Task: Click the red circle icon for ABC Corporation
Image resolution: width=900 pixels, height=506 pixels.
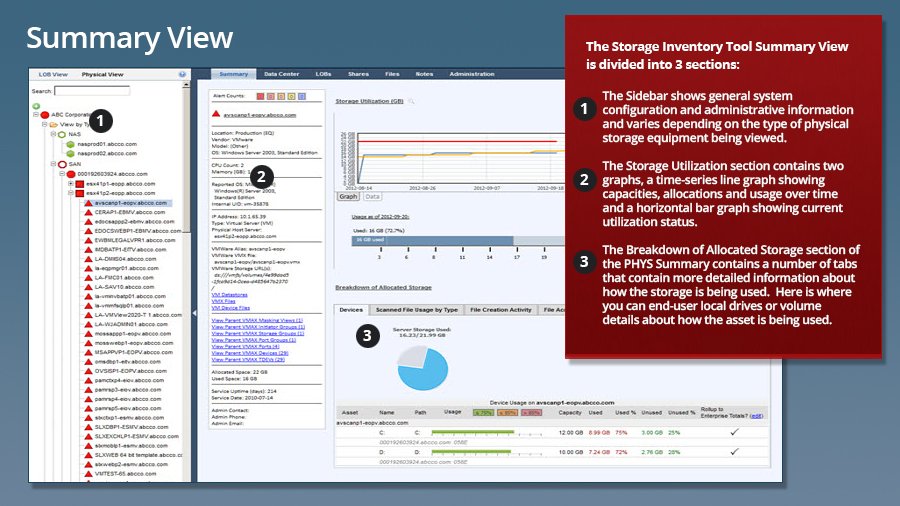Action: (45, 115)
